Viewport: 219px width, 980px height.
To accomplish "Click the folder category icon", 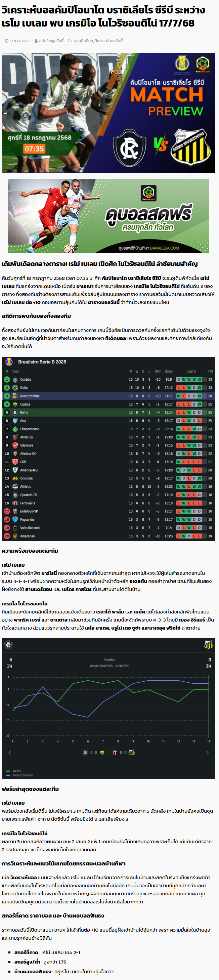I will click(70, 41).
